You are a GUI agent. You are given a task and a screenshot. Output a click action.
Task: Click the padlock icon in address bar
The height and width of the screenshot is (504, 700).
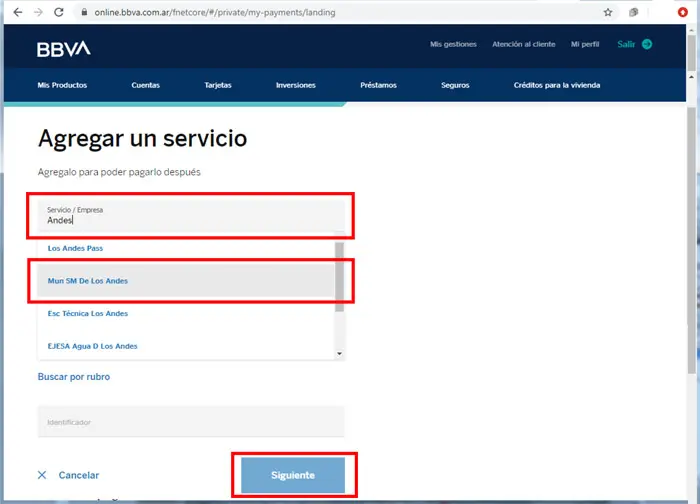point(84,12)
